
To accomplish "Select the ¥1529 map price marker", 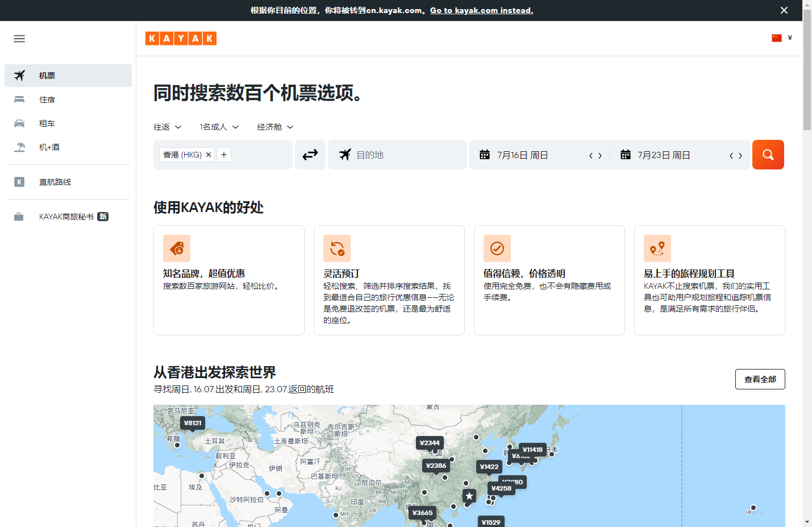I will 491,522.
